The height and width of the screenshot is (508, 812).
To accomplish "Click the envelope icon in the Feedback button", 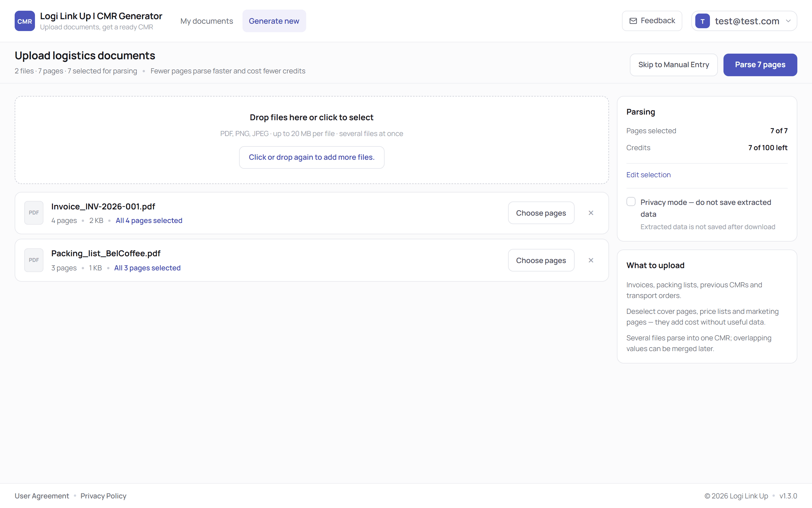I will click(x=633, y=21).
